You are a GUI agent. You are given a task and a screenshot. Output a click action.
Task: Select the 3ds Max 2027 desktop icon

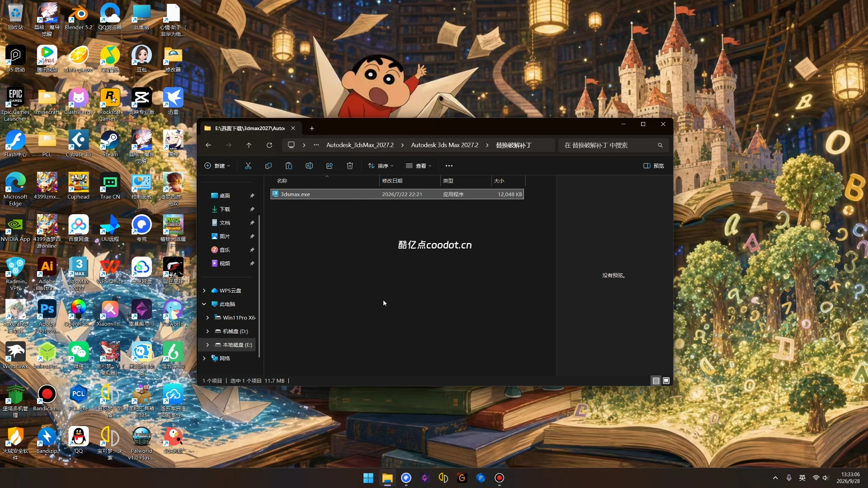pos(78,274)
